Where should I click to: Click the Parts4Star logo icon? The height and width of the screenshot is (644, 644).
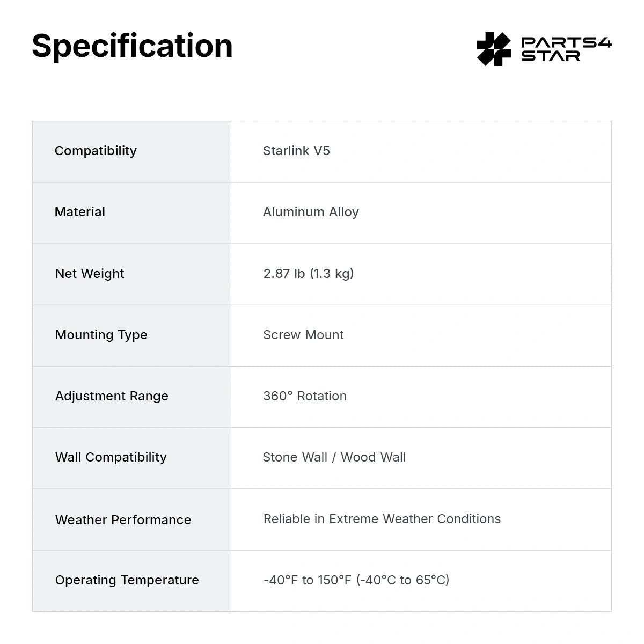click(494, 49)
